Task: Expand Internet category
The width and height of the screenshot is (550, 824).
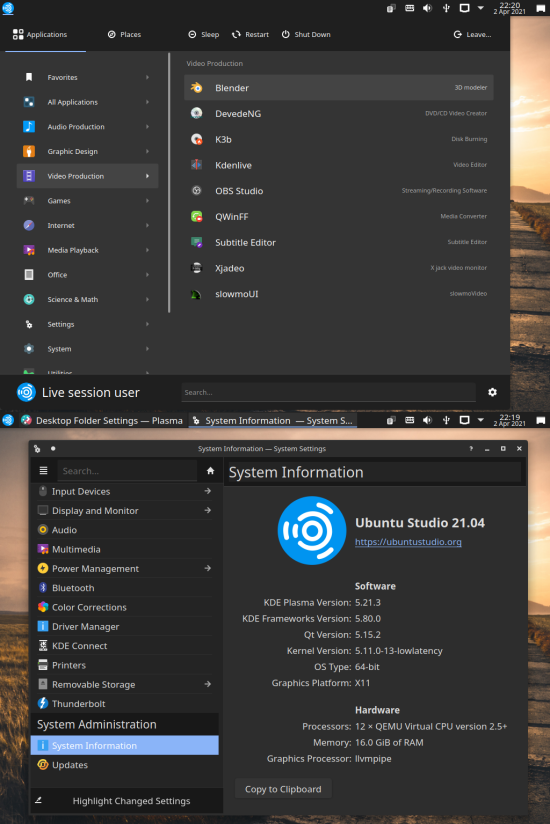Action: (87, 225)
